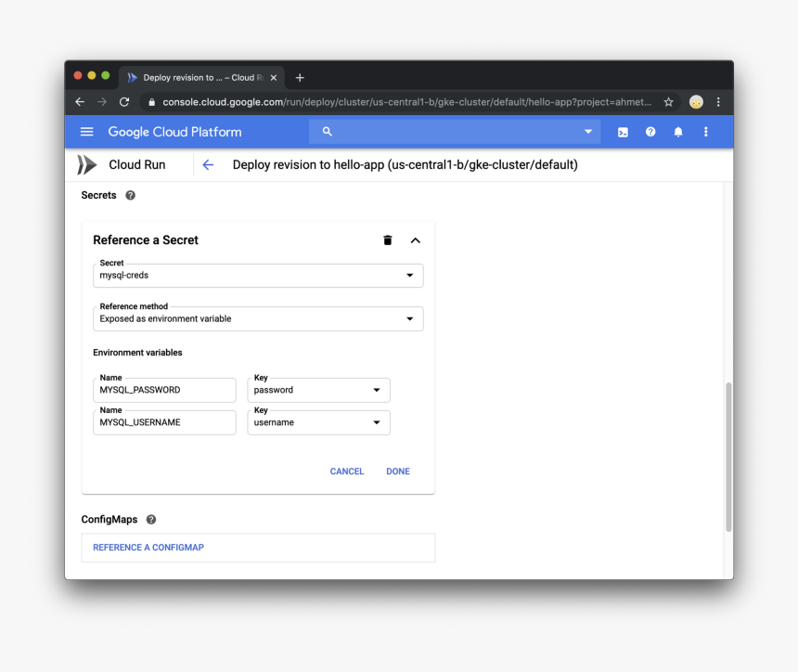Collapse the Reference a Secret panel
The width and height of the screenshot is (798, 672).
coord(415,239)
